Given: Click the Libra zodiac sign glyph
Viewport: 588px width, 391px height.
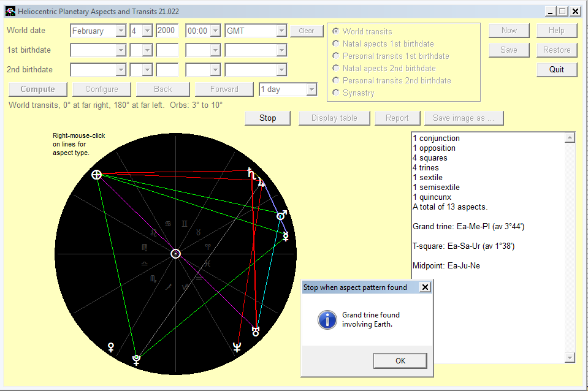Looking at the screenshot, I should 144,264.
